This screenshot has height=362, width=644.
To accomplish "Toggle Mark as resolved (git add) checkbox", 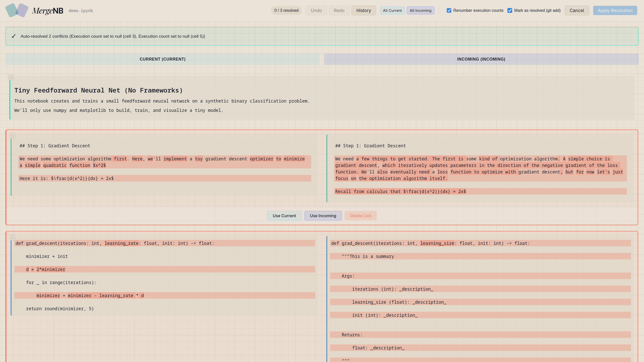I will (x=510, y=11).
